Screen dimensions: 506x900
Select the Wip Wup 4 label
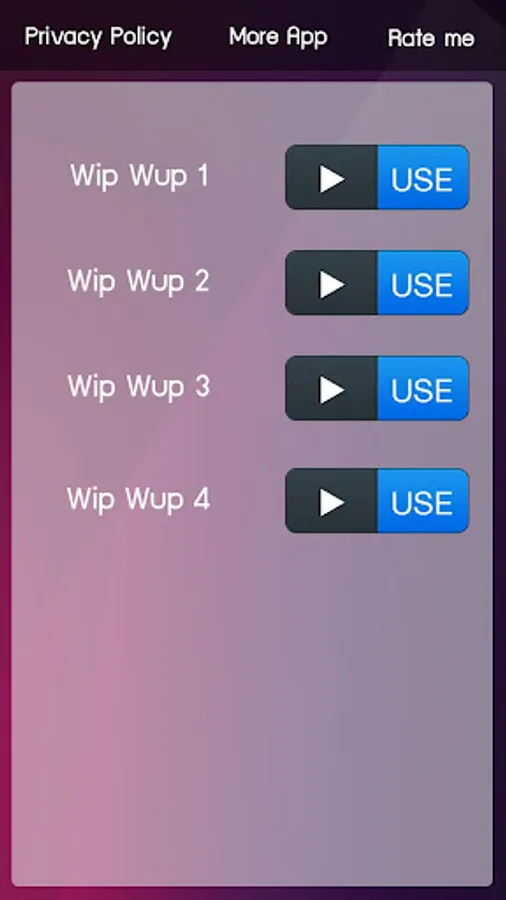tap(139, 499)
